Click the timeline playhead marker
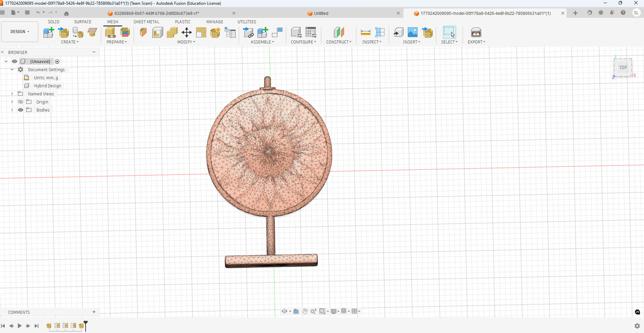 point(86,326)
